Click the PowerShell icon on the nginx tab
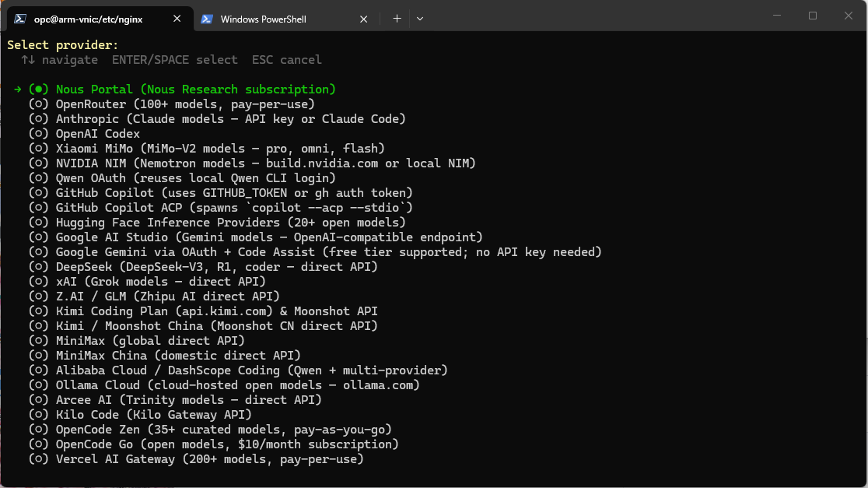This screenshot has height=488, width=868. coord(20,19)
